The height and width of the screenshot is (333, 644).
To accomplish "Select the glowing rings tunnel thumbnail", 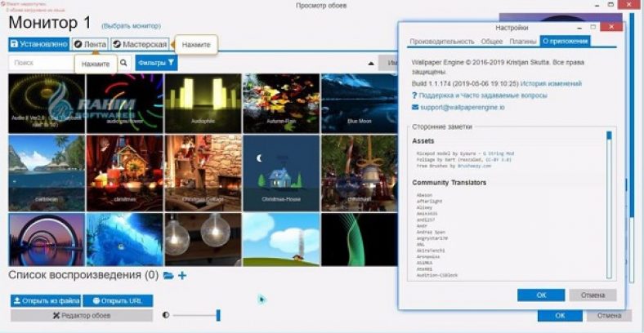I will coord(47,239).
